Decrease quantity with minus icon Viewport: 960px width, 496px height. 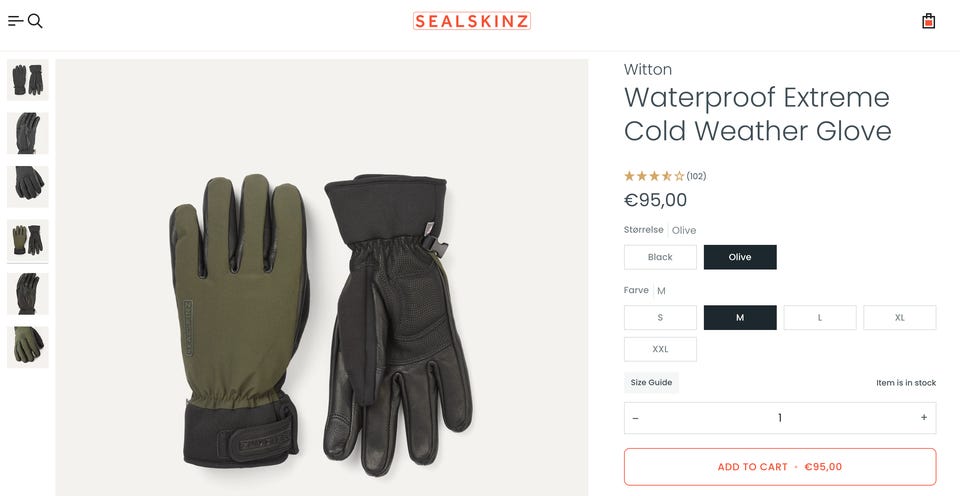[636, 418]
